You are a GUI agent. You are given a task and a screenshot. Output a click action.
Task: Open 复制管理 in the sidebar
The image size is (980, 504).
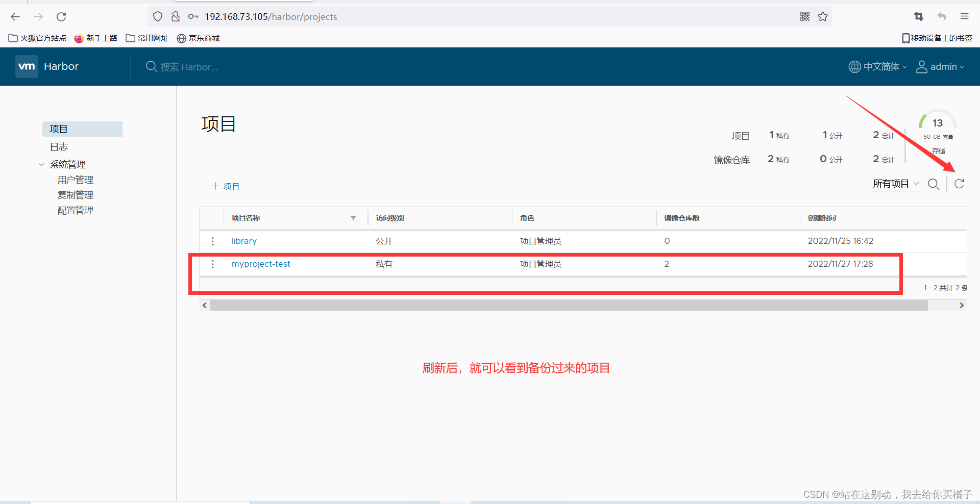[75, 195]
